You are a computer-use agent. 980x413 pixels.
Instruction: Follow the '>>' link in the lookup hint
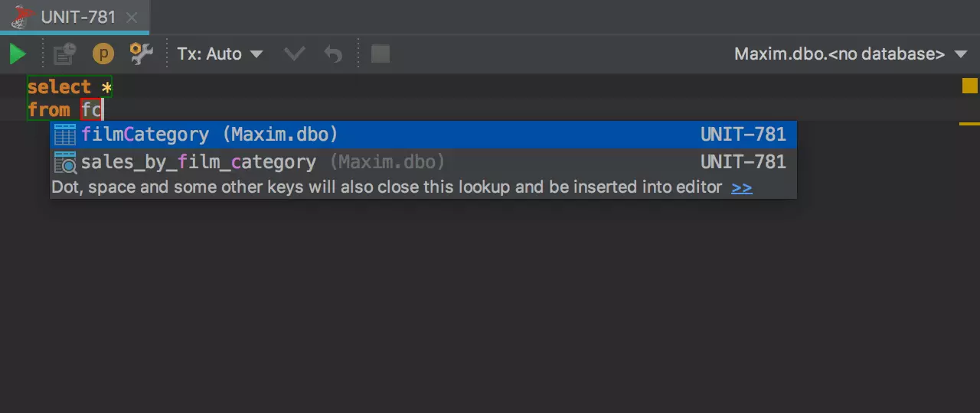pos(741,187)
